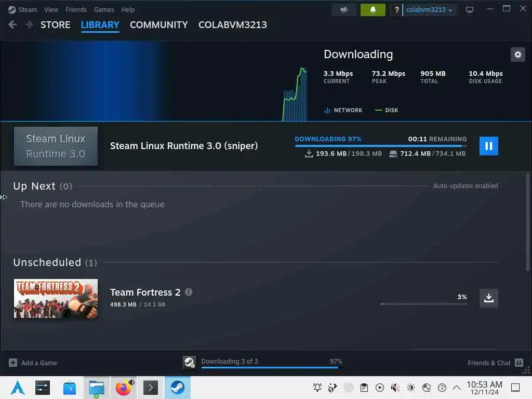This screenshot has width=532, height=399.
Task: Click Team Fortress 2 download button
Action: (488, 298)
